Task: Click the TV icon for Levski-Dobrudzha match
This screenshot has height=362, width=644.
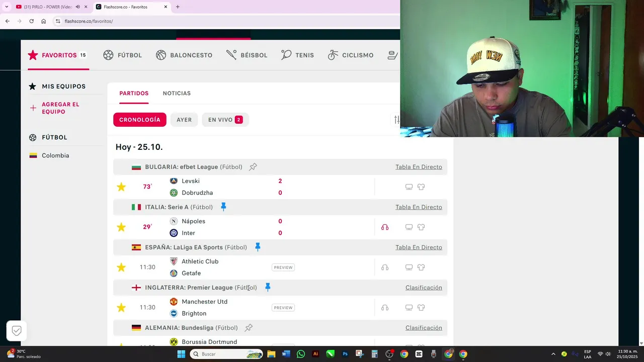Action: click(409, 187)
